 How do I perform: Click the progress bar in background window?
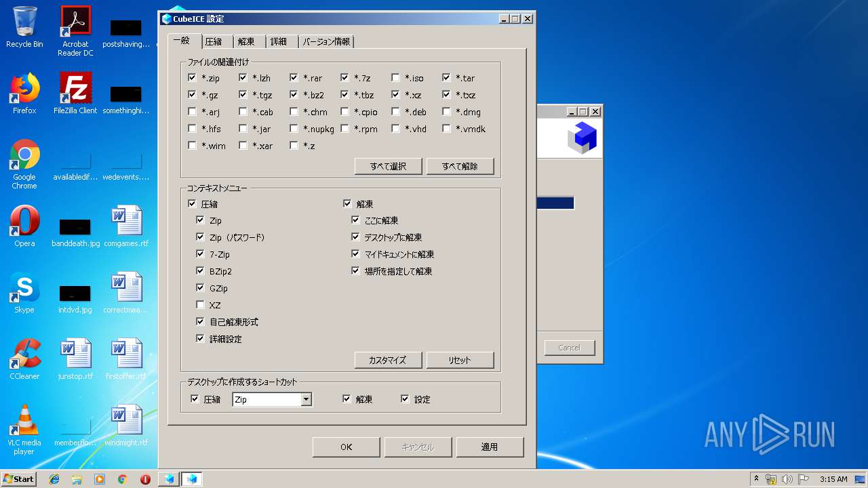(555, 203)
